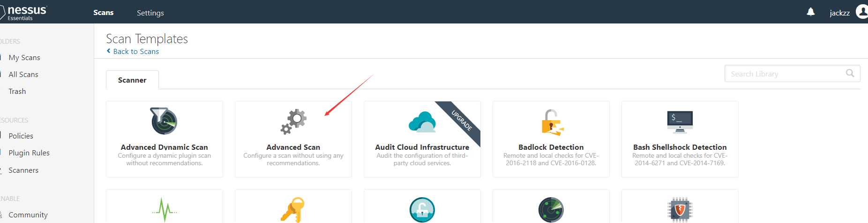Click the teal unlocked padlock template icon
Viewport: 868px width, 223px height.
coord(422,210)
